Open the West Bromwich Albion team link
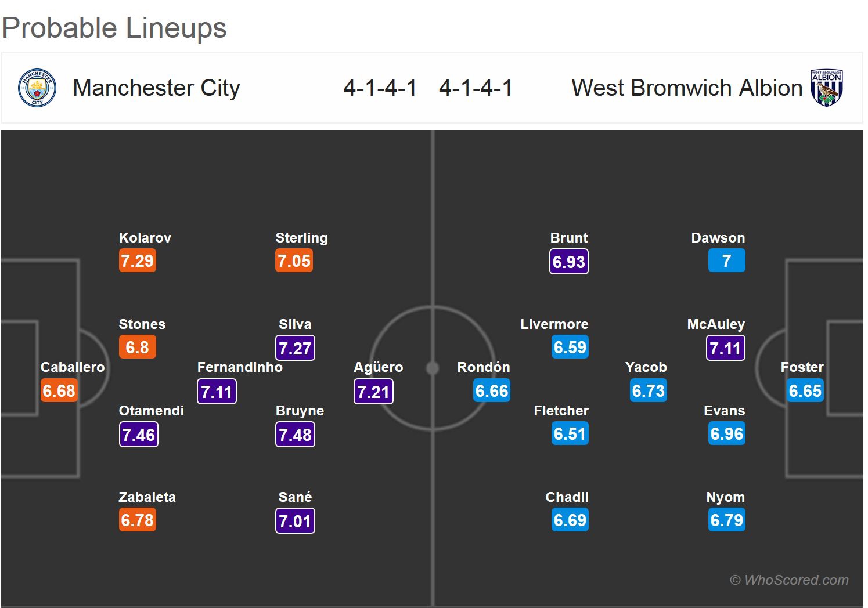This screenshot has height=608, width=868. pos(686,88)
